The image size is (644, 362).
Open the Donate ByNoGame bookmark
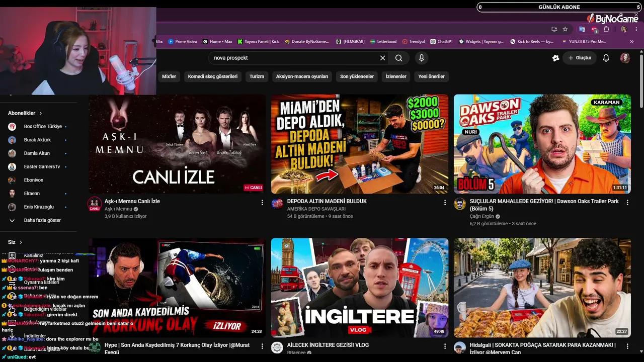(x=306, y=42)
